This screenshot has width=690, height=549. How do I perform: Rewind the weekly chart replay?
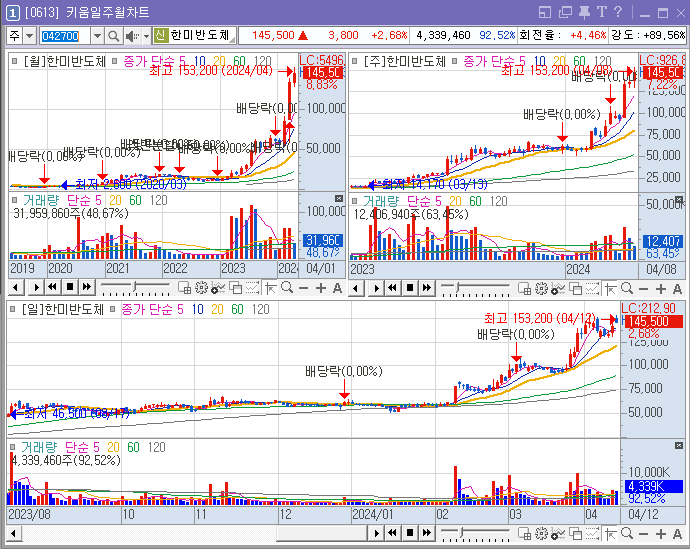click(393, 288)
